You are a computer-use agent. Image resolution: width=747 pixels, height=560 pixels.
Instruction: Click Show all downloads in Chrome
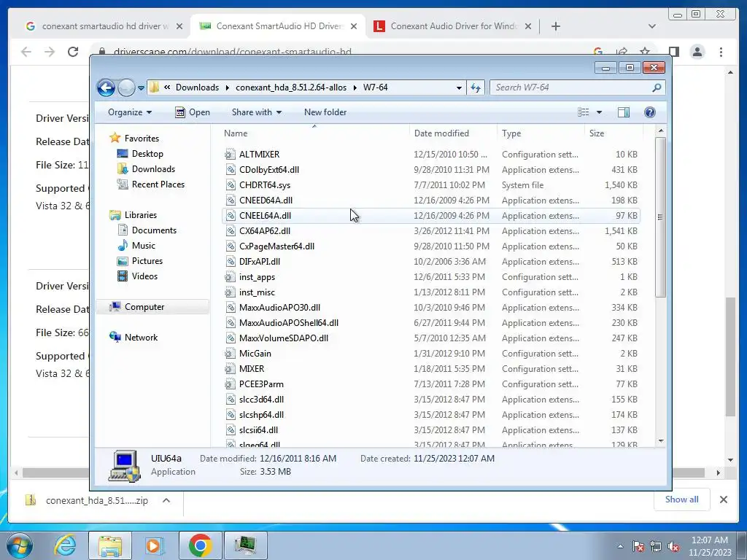click(x=682, y=499)
